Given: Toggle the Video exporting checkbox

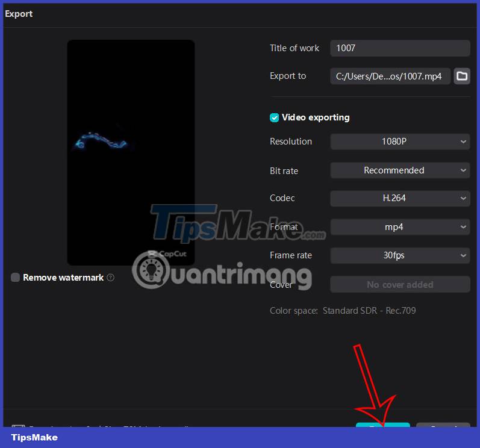Looking at the screenshot, I should click(274, 117).
